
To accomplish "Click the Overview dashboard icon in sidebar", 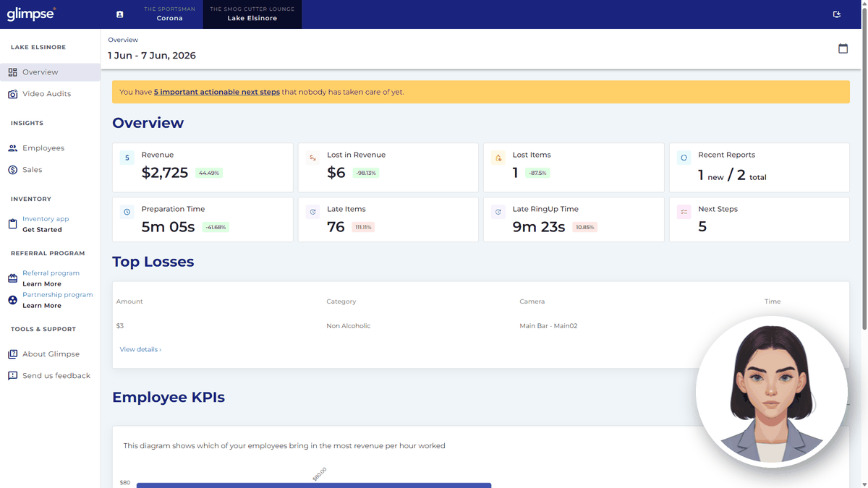I will (x=12, y=72).
